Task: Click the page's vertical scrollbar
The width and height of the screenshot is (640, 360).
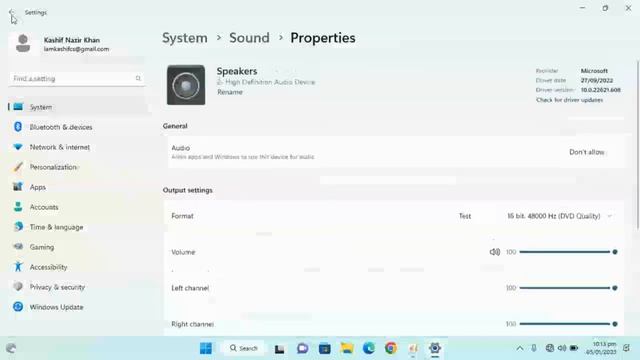Action: coord(638,145)
